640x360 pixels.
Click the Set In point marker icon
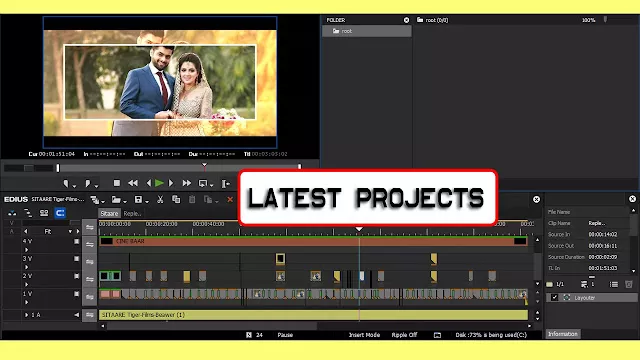coord(66,183)
